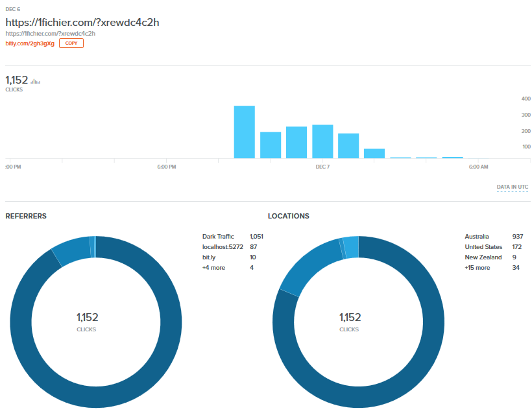
Task: Click the '6:00 AM' time axis label
Action: point(479,167)
